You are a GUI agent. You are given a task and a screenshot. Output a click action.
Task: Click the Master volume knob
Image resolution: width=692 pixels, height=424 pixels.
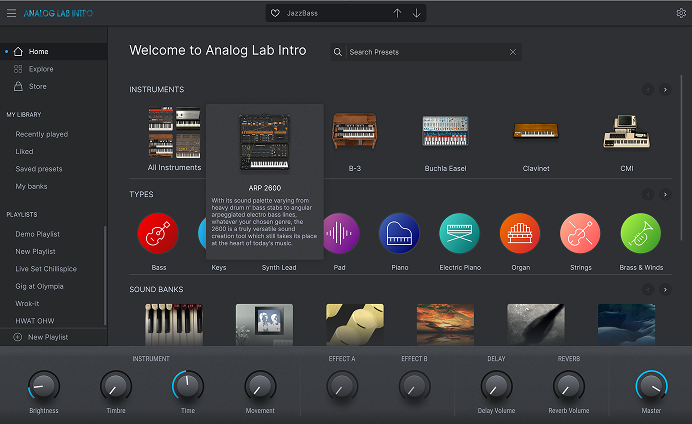[651, 385]
